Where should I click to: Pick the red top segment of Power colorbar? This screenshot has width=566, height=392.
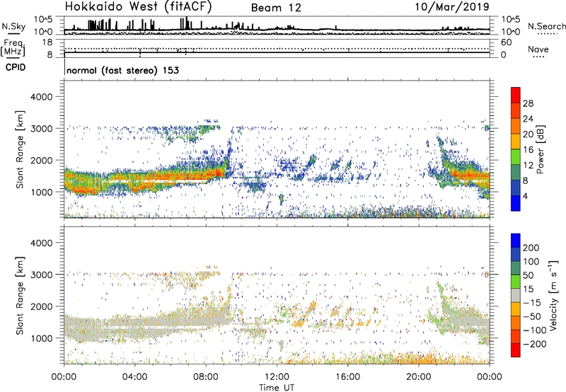click(x=516, y=96)
